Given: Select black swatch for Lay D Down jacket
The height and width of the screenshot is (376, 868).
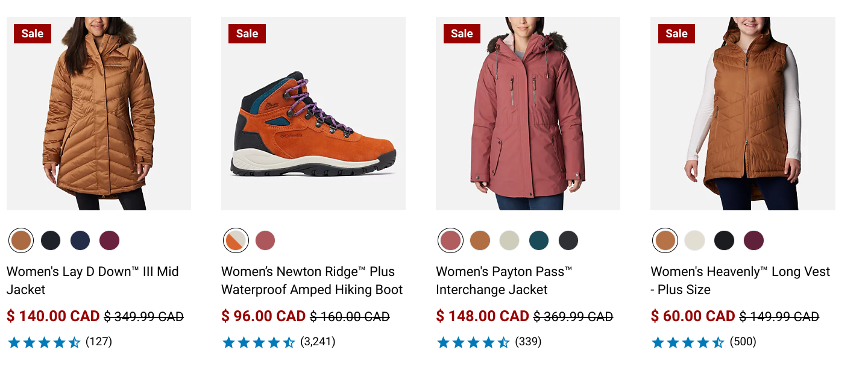Looking at the screenshot, I should [x=51, y=240].
